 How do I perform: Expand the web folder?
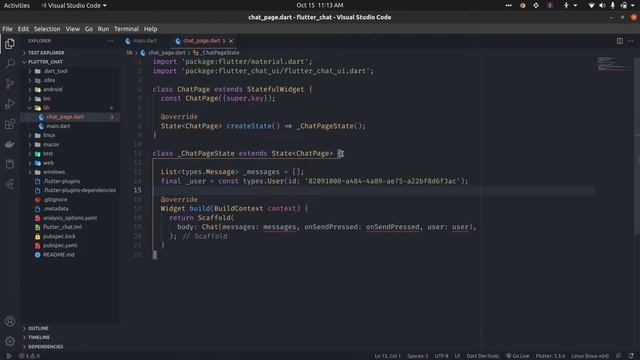tap(48, 163)
